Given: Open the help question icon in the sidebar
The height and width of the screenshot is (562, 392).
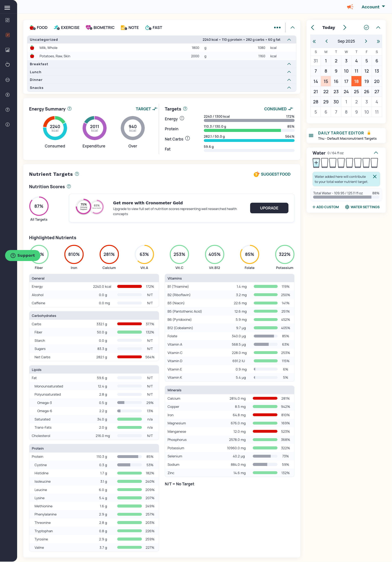Looking at the screenshot, I should (7, 110).
